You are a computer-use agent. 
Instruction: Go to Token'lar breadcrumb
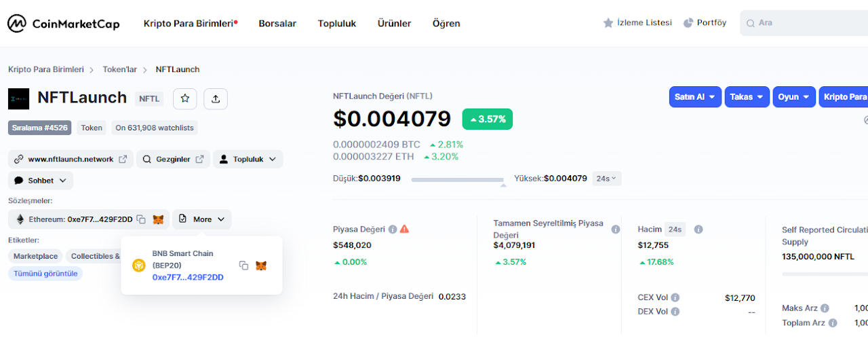coord(119,69)
